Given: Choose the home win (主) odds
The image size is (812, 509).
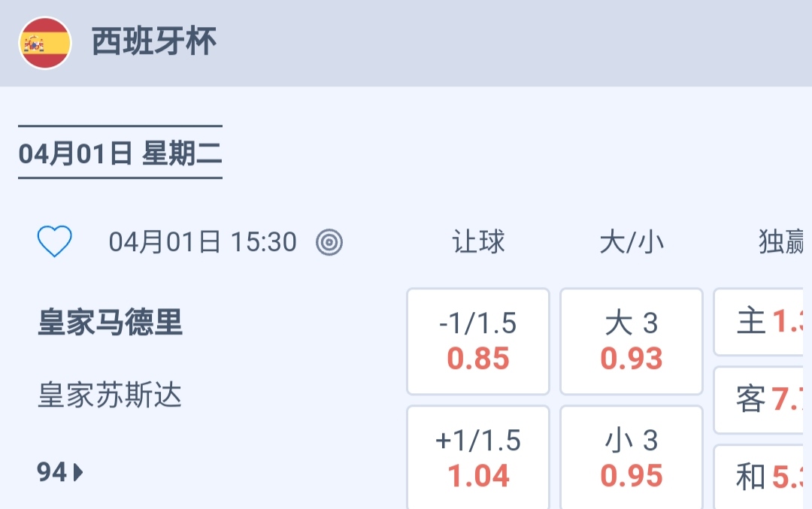Looking at the screenshot, I should pyautogui.click(x=761, y=322).
